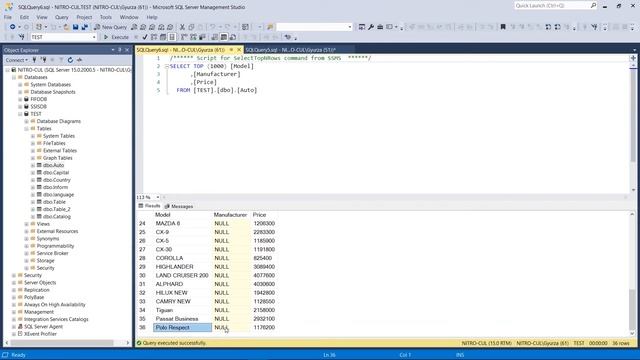This screenshot has height=360, width=640.
Task: Click the Manufacturer column header
Action: point(230,215)
